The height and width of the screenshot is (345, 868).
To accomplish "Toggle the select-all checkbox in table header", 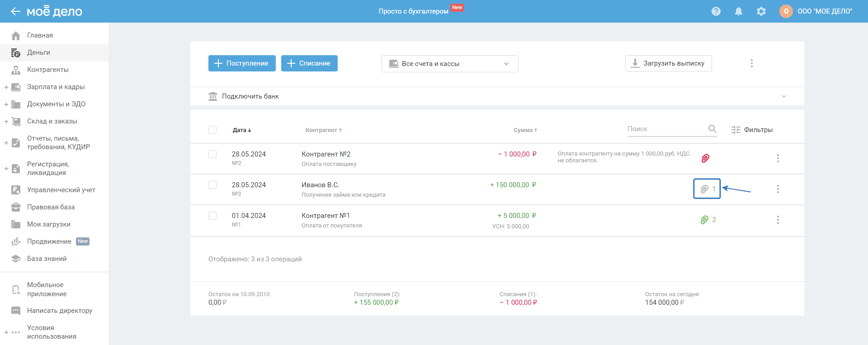I will tap(212, 130).
